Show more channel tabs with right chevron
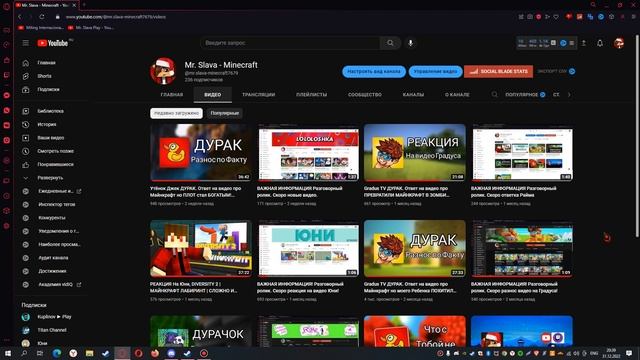The image size is (640, 360). coord(569,95)
